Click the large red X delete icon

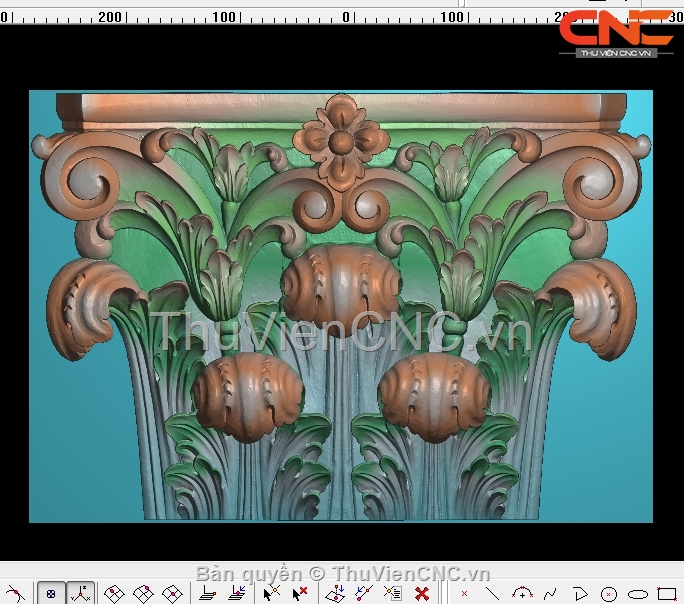pos(422,593)
